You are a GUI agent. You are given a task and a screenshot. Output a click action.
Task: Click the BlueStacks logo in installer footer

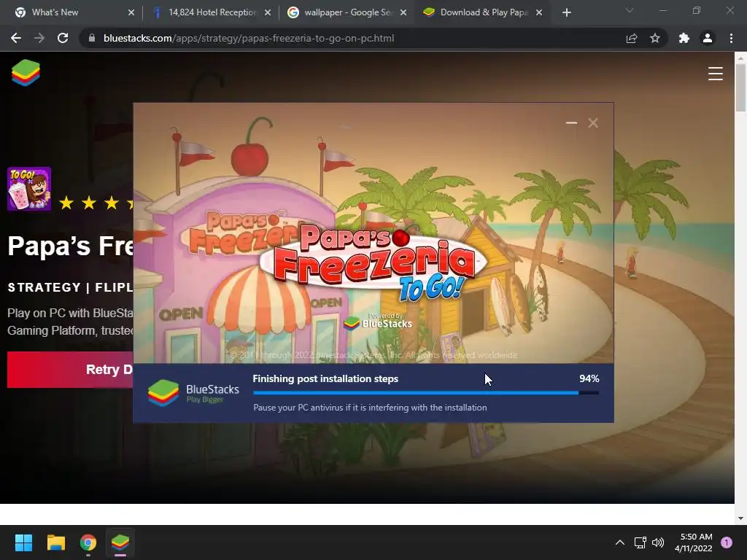pyautogui.click(x=163, y=393)
